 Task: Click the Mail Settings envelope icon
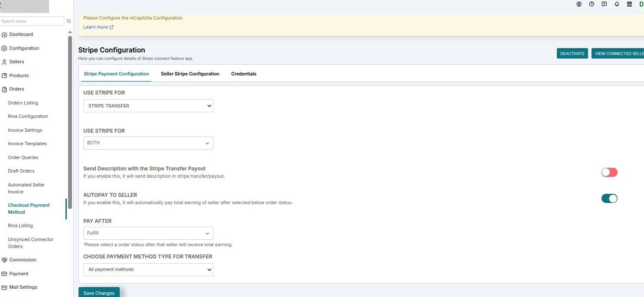click(x=4, y=287)
